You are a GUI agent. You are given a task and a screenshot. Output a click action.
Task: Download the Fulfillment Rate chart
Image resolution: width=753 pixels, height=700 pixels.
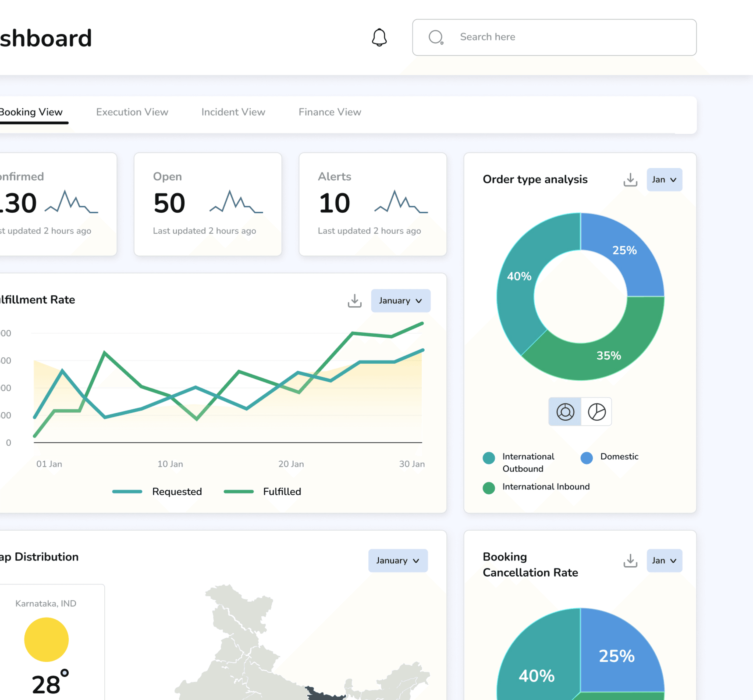tap(354, 301)
